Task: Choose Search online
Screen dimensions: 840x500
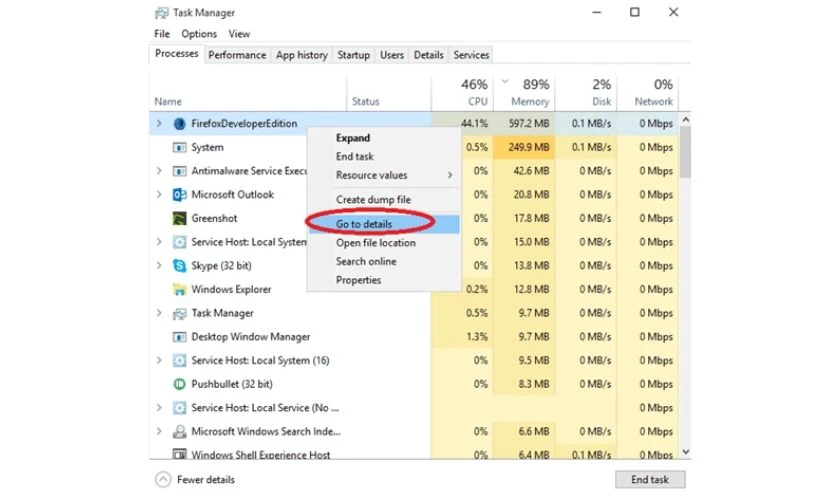Action: pos(384,262)
